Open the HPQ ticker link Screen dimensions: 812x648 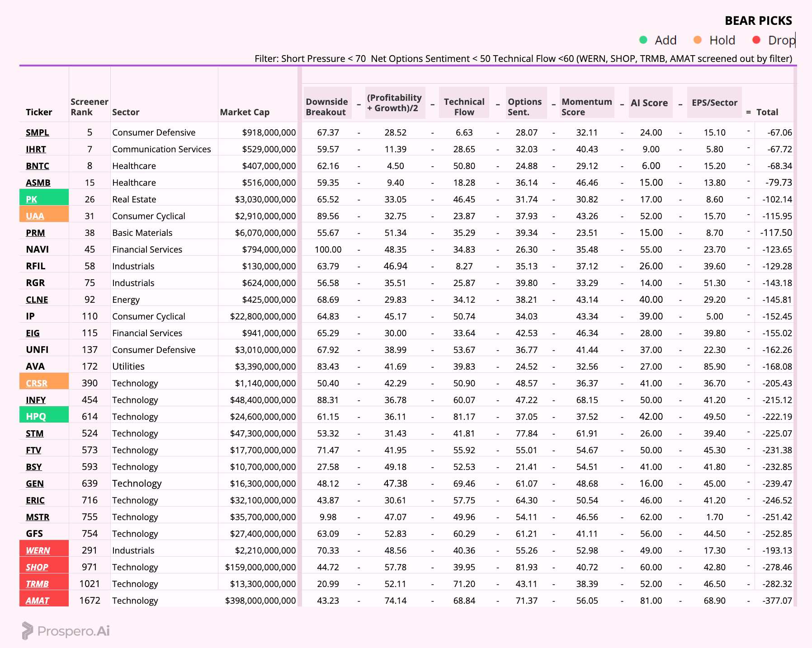coord(36,417)
